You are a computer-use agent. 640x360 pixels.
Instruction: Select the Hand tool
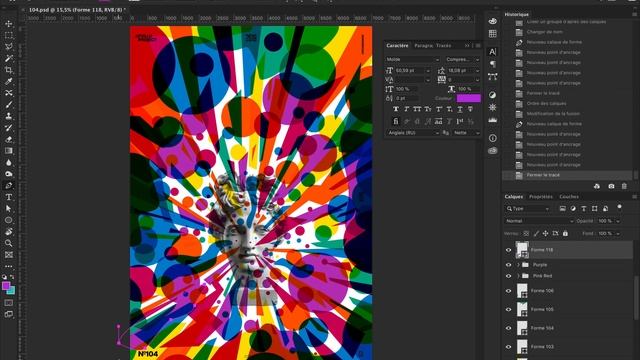tap(9, 231)
